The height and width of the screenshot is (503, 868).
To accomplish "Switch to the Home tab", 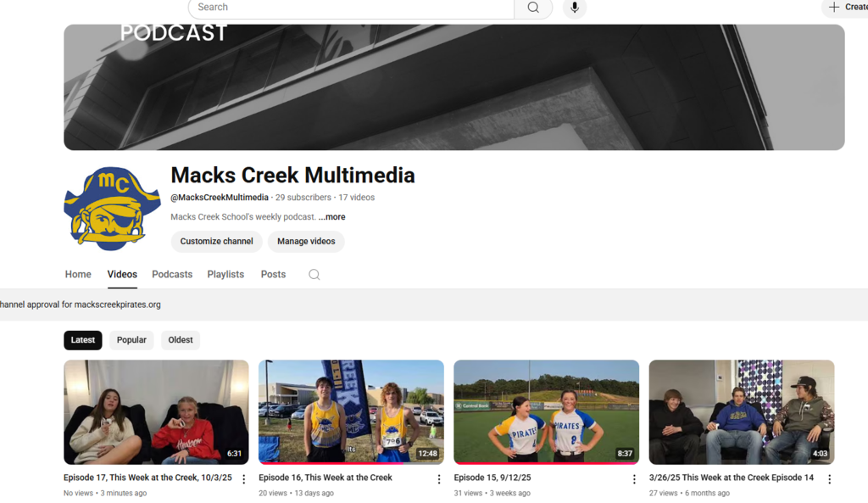I will (x=78, y=275).
